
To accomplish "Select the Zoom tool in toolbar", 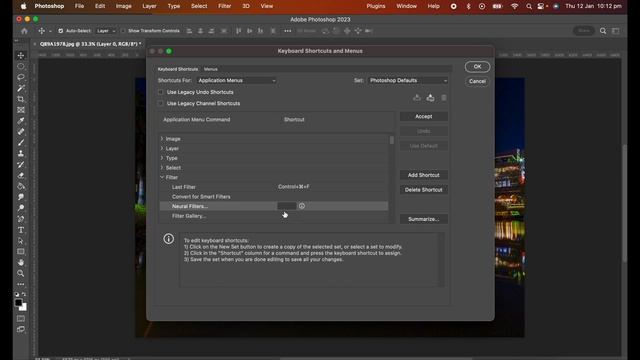I will pyautogui.click(x=21, y=273).
